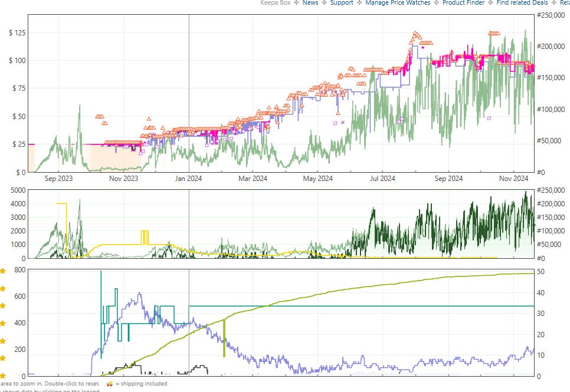This screenshot has height=392, width=570.
Task: Click the '2000' axis label
Action: click(x=18, y=231)
